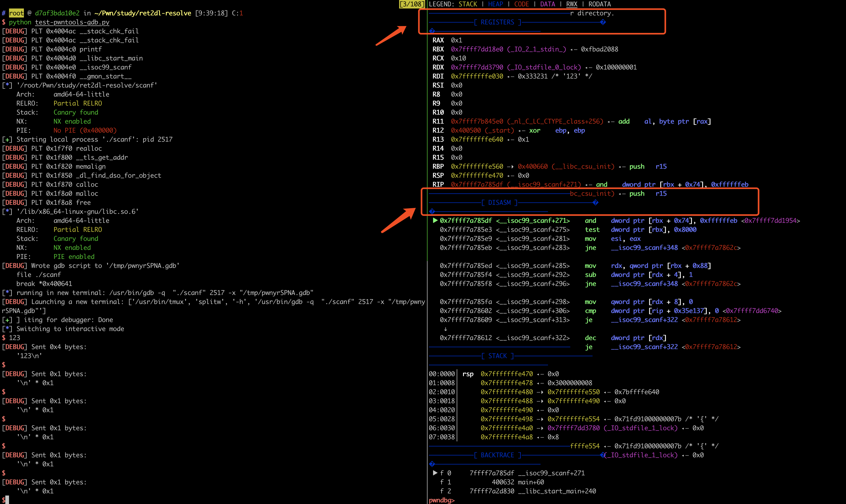Click R11 _nl_C_LC_CTYPE_class+256 address
Image resolution: width=846 pixels, height=504 pixels.
point(527,121)
